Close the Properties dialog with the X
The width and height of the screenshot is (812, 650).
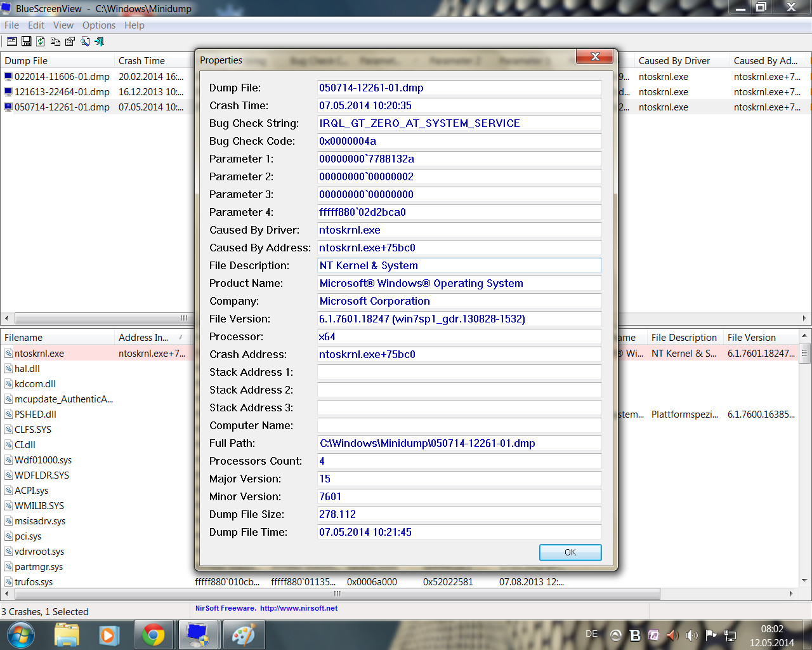pyautogui.click(x=595, y=56)
